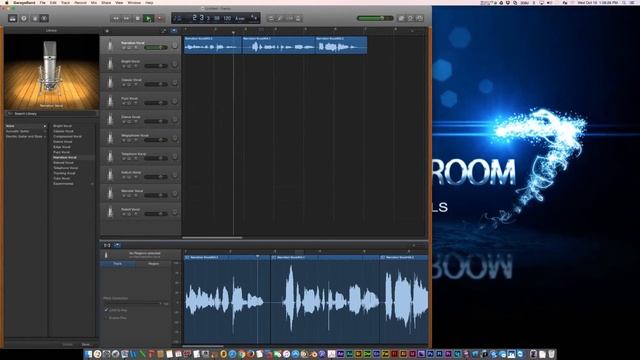
Task: Click the microphone thumbnail in Library
Action: pyautogui.click(x=51, y=71)
